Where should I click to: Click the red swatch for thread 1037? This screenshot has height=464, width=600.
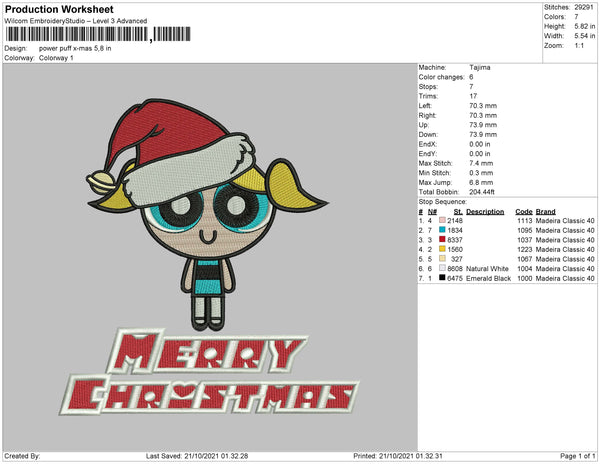click(442, 239)
